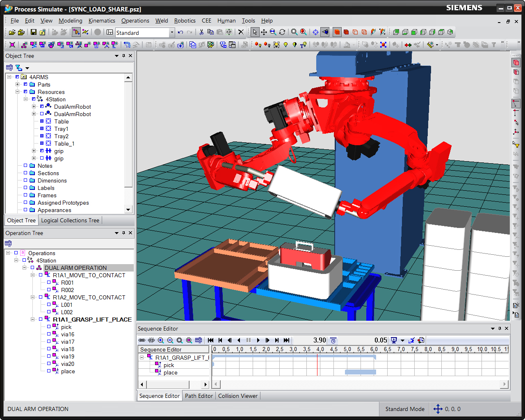The height and width of the screenshot is (420, 525).
Task: Jump sequence to start
Action: tap(210, 340)
